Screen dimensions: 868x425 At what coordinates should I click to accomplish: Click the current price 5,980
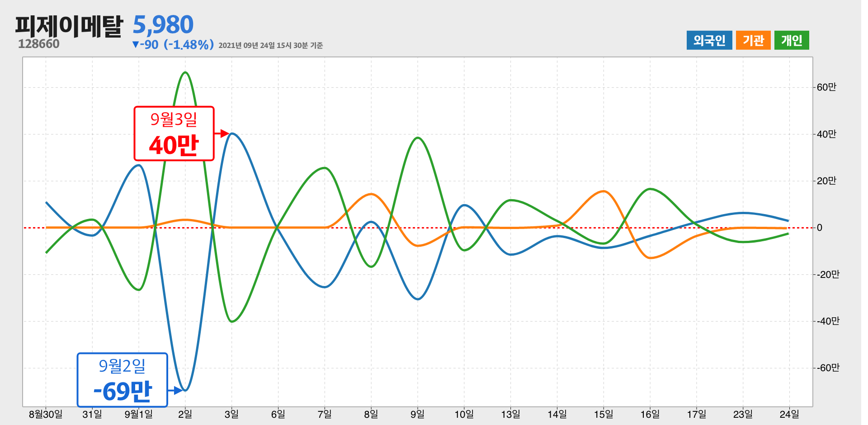[163, 24]
